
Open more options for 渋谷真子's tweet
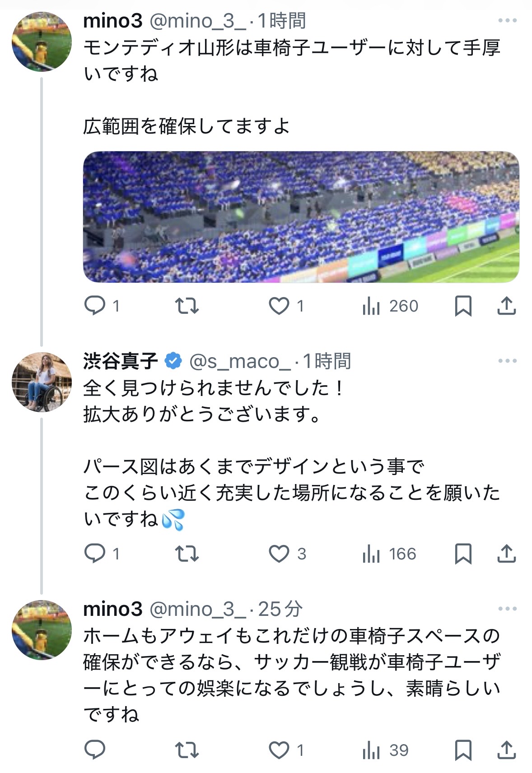click(x=507, y=361)
